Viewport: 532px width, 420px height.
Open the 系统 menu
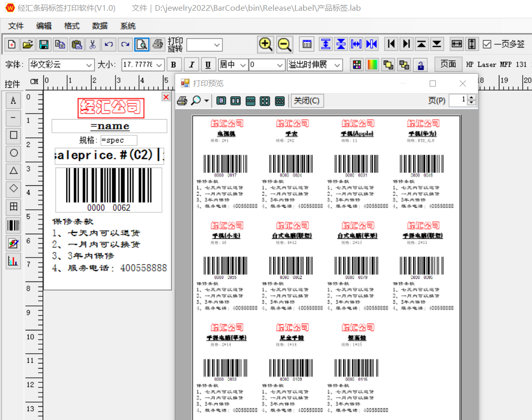point(128,26)
